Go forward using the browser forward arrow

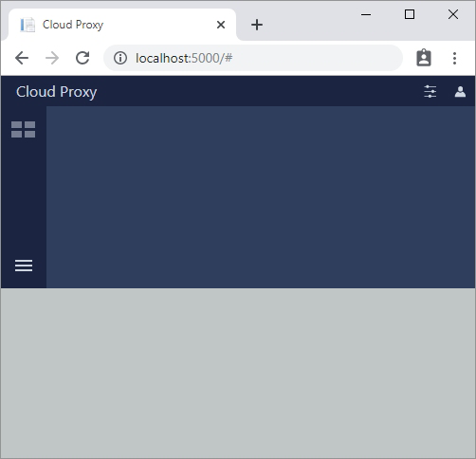(52, 58)
